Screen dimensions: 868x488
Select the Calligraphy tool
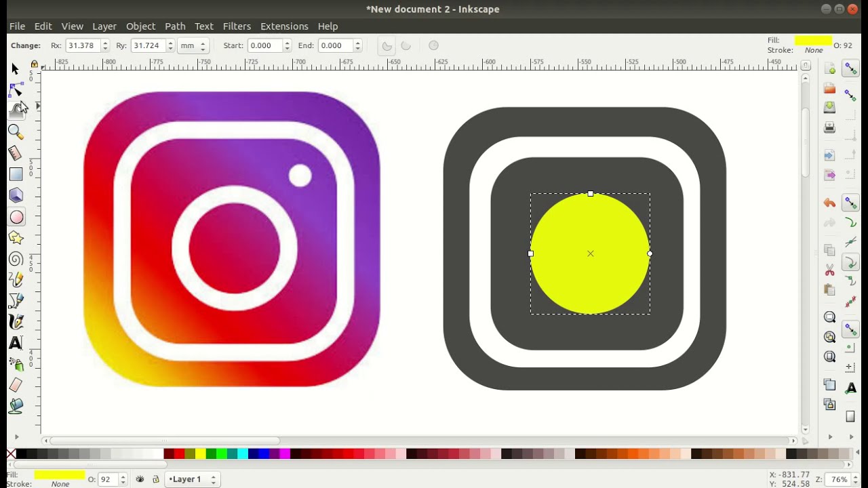tap(16, 322)
